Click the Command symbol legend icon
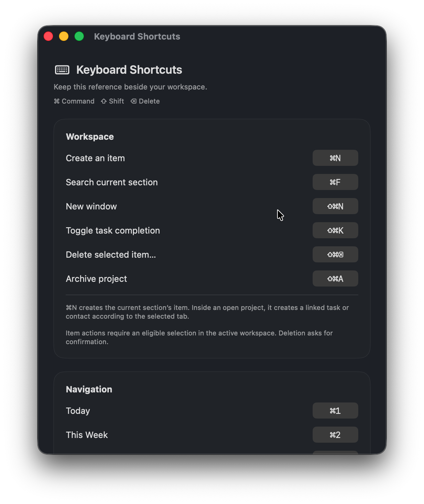Screen dimensions: 424x504 coord(57,101)
